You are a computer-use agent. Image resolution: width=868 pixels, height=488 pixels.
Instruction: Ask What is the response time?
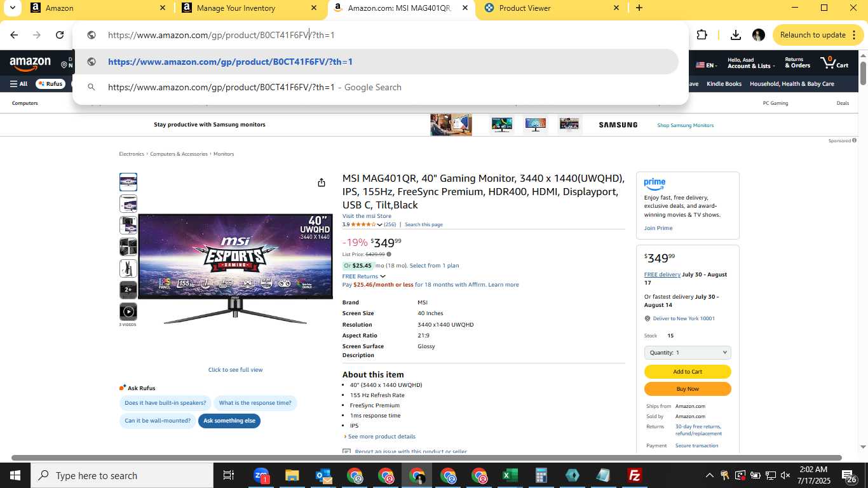[255, 403]
